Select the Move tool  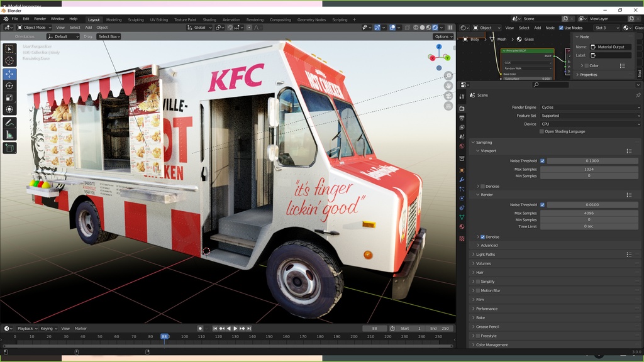point(8,74)
